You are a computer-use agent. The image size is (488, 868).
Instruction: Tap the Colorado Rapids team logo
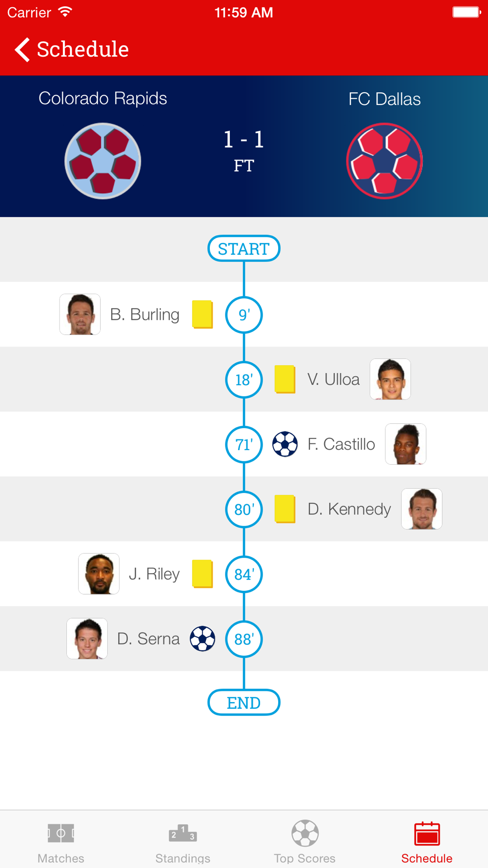103,161
